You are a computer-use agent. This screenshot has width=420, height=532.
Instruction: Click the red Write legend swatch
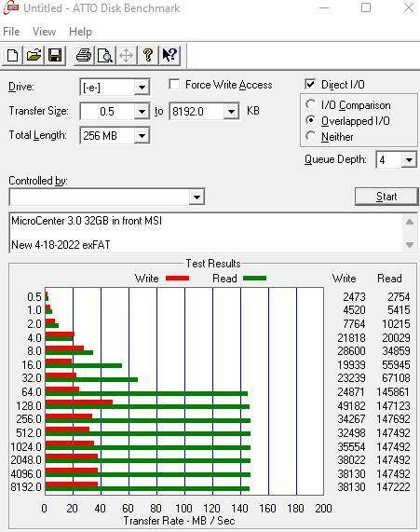point(178,279)
